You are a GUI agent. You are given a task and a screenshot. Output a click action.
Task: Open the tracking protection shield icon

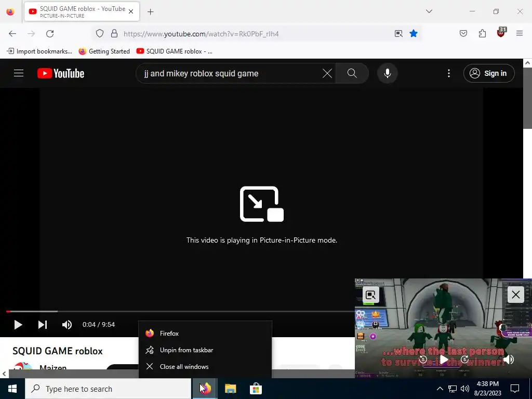click(x=99, y=34)
